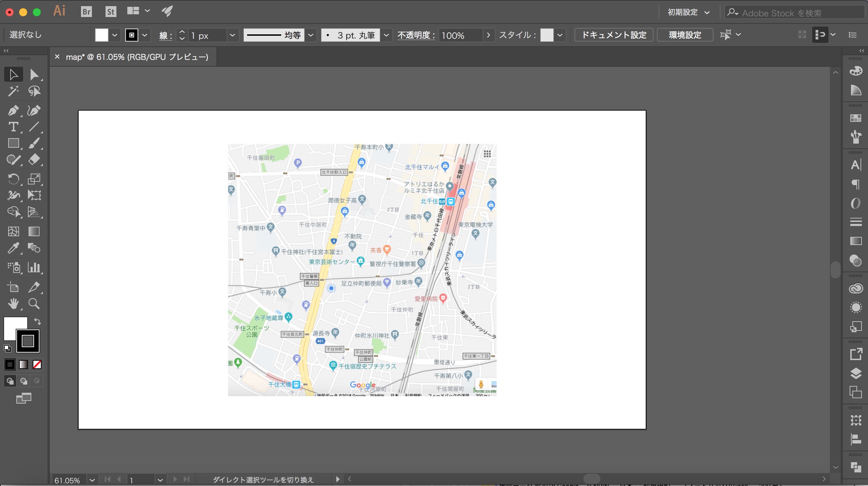This screenshot has height=486, width=868.
Task: Select the Zoom tool magnifier
Action: (x=34, y=304)
